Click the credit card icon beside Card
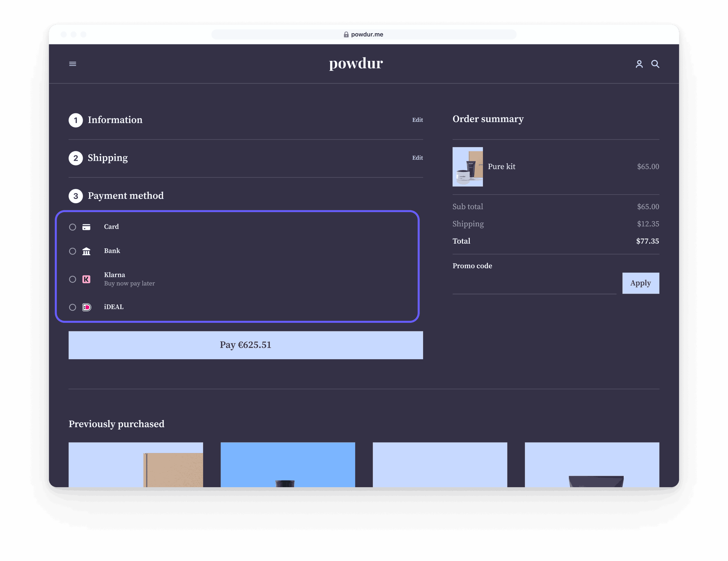The image size is (728, 561). (x=86, y=227)
